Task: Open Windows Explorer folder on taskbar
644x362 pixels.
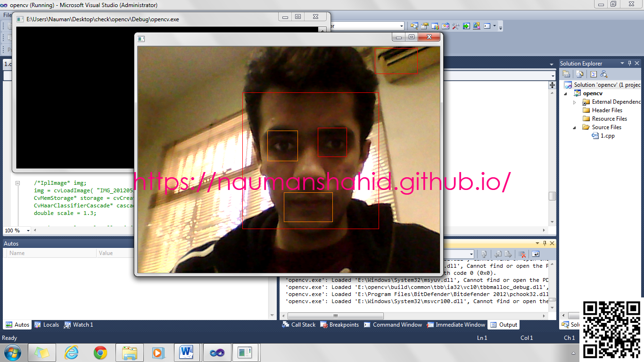Action: coord(129,352)
